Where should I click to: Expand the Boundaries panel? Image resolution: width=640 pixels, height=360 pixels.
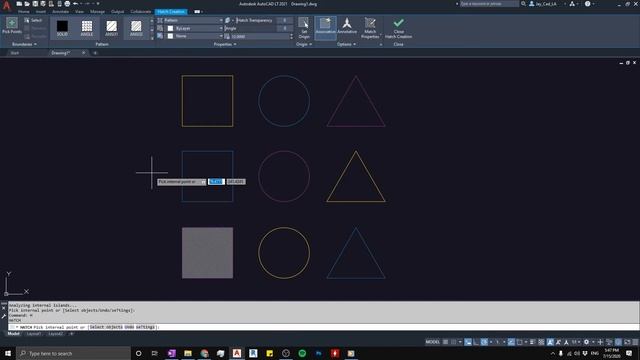coord(24,44)
